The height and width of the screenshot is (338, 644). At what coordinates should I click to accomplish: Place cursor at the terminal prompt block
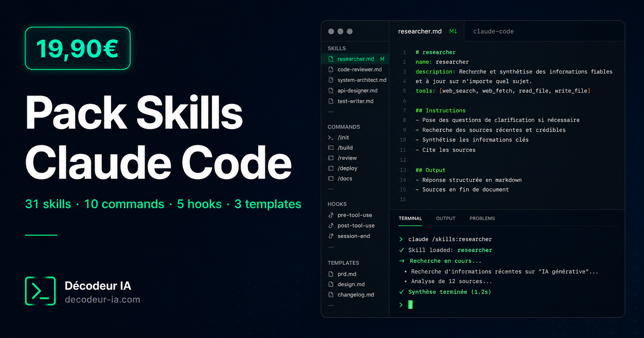[410, 305]
